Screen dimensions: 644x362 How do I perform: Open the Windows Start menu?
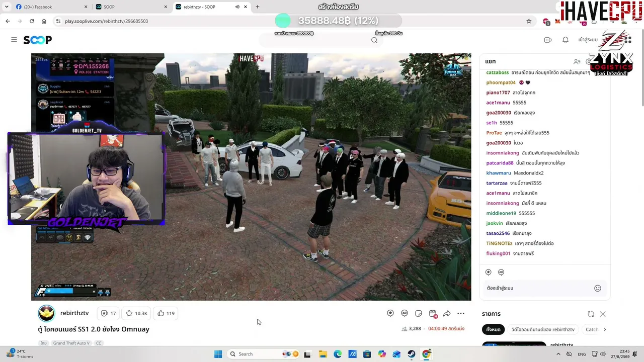coord(218,354)
